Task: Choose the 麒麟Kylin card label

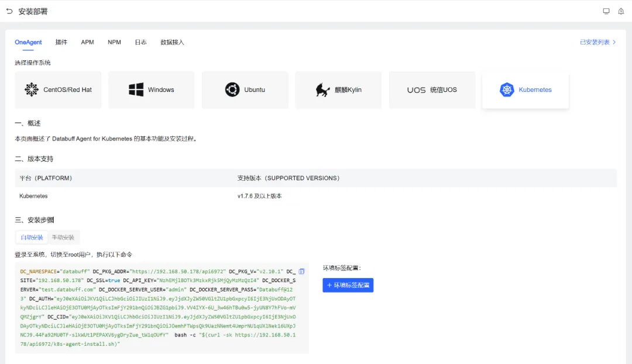Action: 348,90
